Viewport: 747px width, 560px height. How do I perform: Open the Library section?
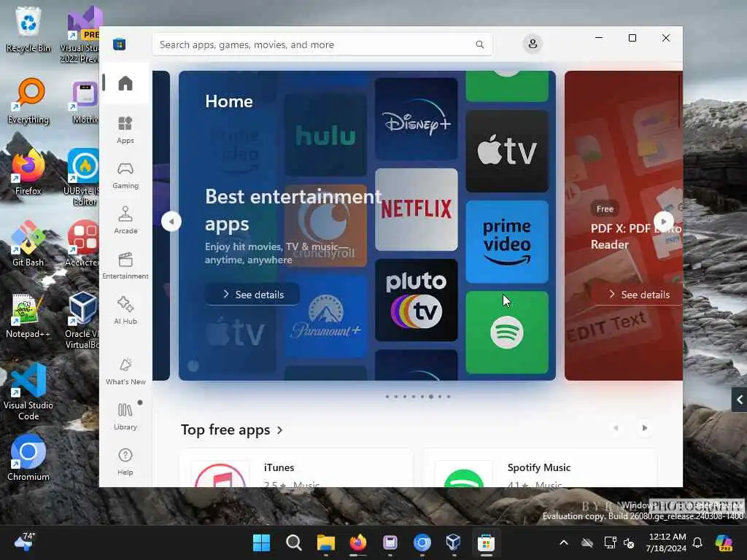click(125, 416)
